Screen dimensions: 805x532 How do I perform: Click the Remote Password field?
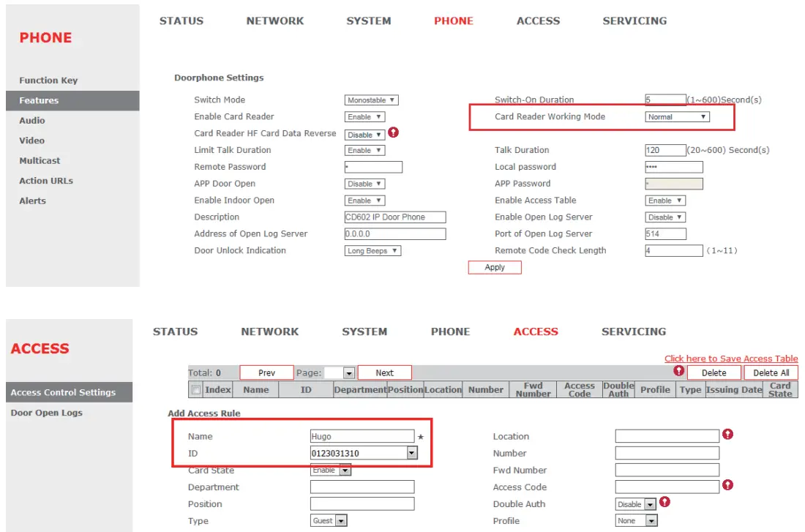[x=373, y=167]
